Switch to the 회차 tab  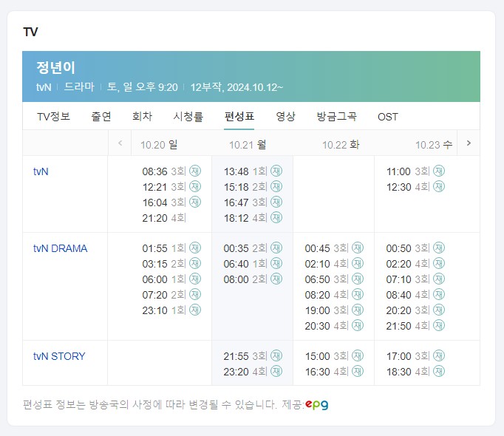[x=142, y=117]
